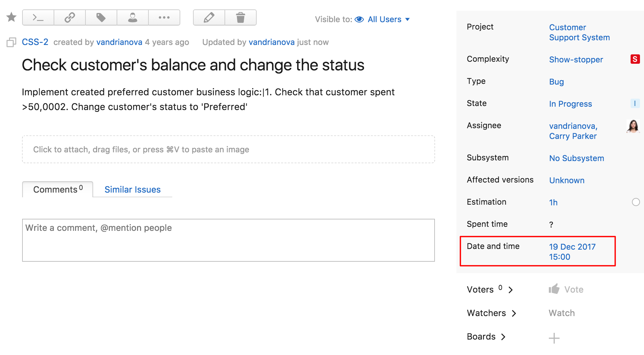Select the Comments tab
Viewport: 644px width, 355px height.
click(58, 190)
